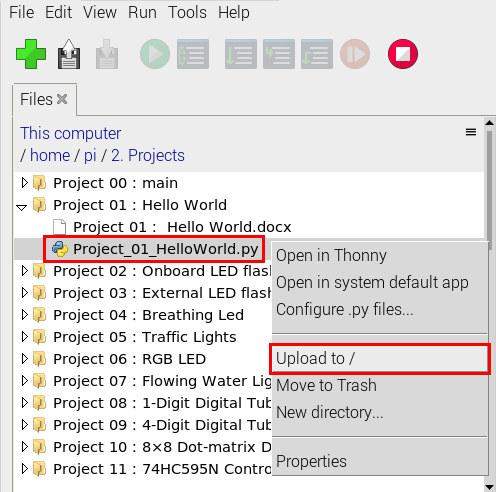Expand Project 09 : 4-Digit Digital Tube folder
496x492 pixels.
pyautogui.click(x=24, y=425)
